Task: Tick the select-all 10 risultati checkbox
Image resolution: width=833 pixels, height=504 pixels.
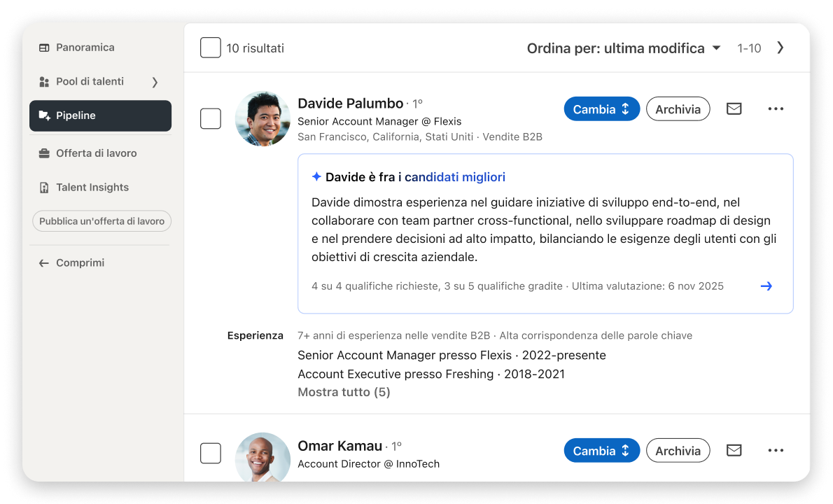Action: tap(211, 48)
